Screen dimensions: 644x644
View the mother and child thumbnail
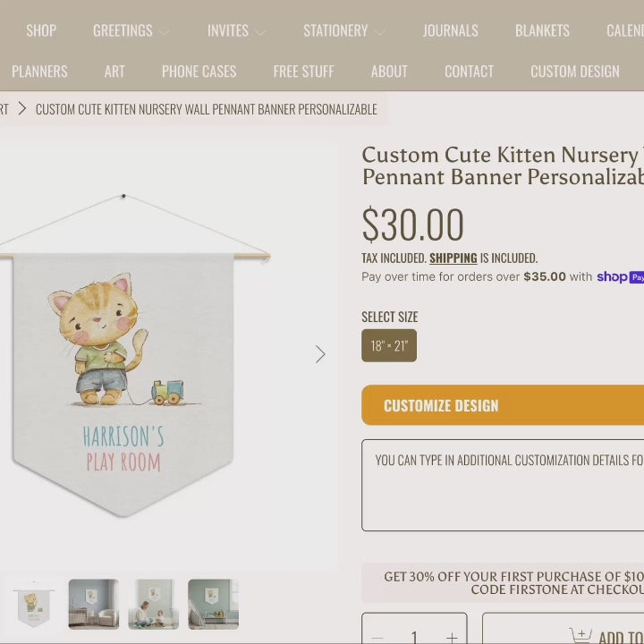tap(154, 604)
